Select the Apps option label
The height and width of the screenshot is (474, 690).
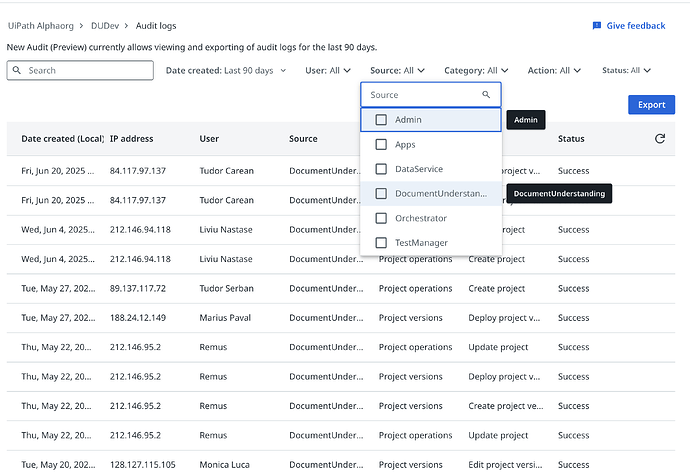tap(405, 144)
